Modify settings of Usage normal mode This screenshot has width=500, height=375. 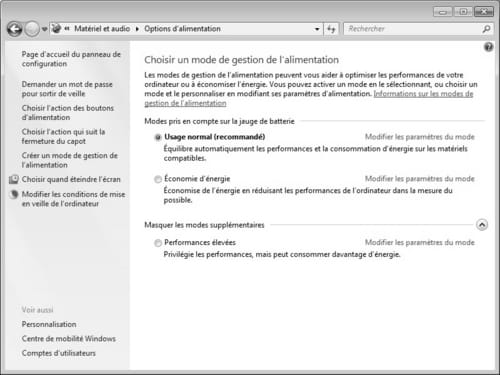[420, 137]
